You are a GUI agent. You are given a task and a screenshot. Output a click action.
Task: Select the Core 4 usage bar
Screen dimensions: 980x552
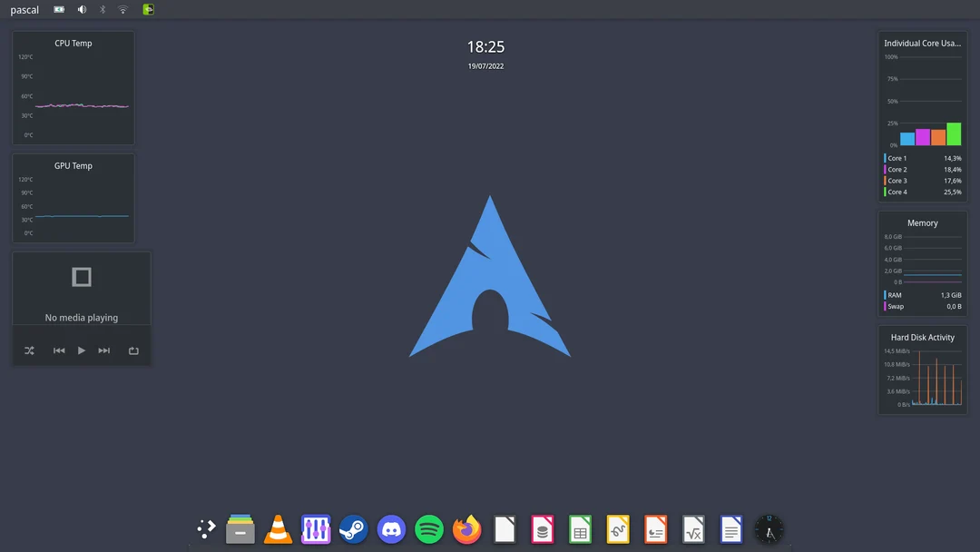click(x=953, y=134)
